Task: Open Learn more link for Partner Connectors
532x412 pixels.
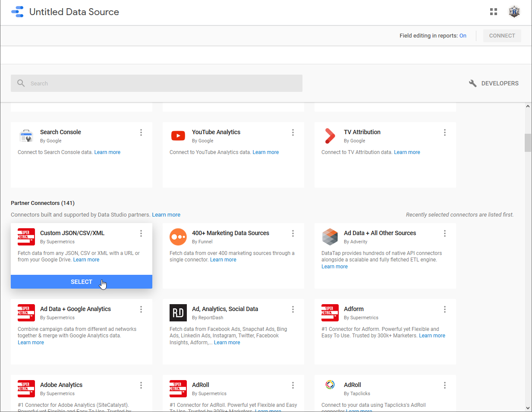Action: click(x=166, y=215)
